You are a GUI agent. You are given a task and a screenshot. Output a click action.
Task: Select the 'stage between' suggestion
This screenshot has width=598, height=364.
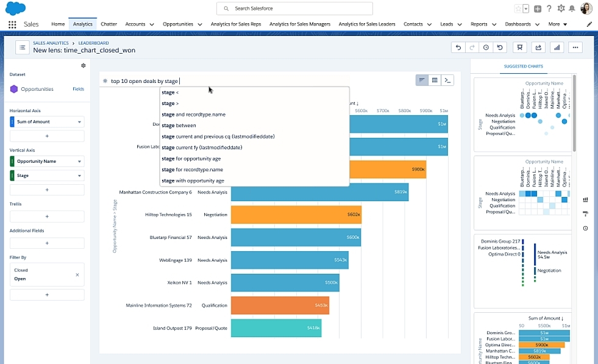(x=254, y=126)
